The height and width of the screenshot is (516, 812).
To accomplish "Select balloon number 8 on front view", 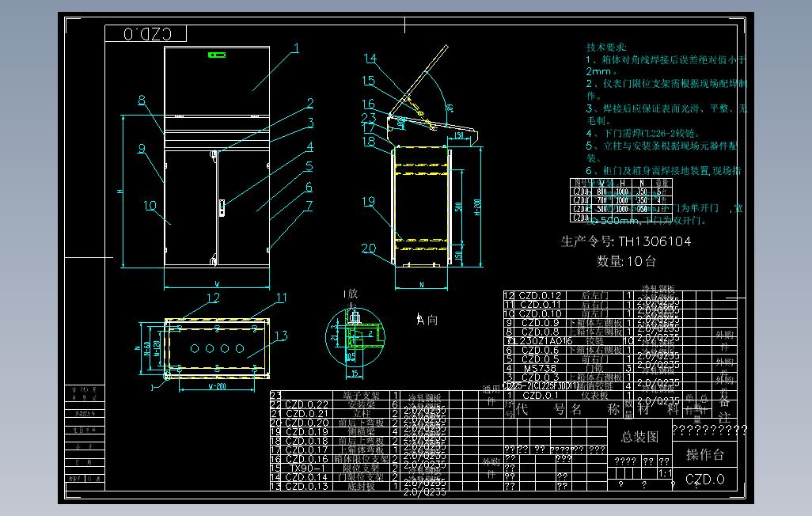I will click(142, 100).
